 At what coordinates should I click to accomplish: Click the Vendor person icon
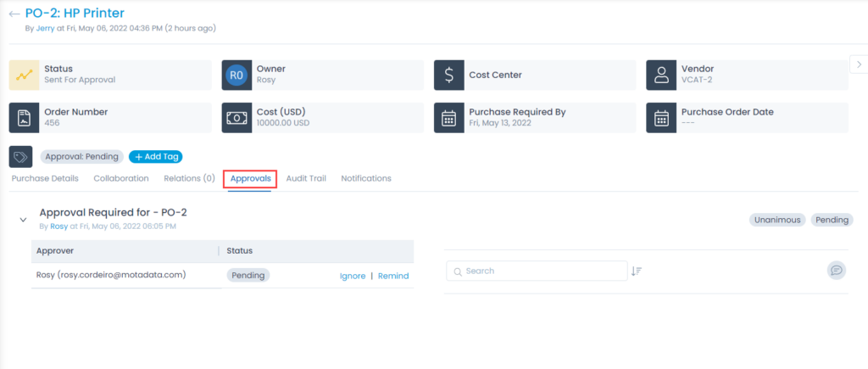click(661, 75)
